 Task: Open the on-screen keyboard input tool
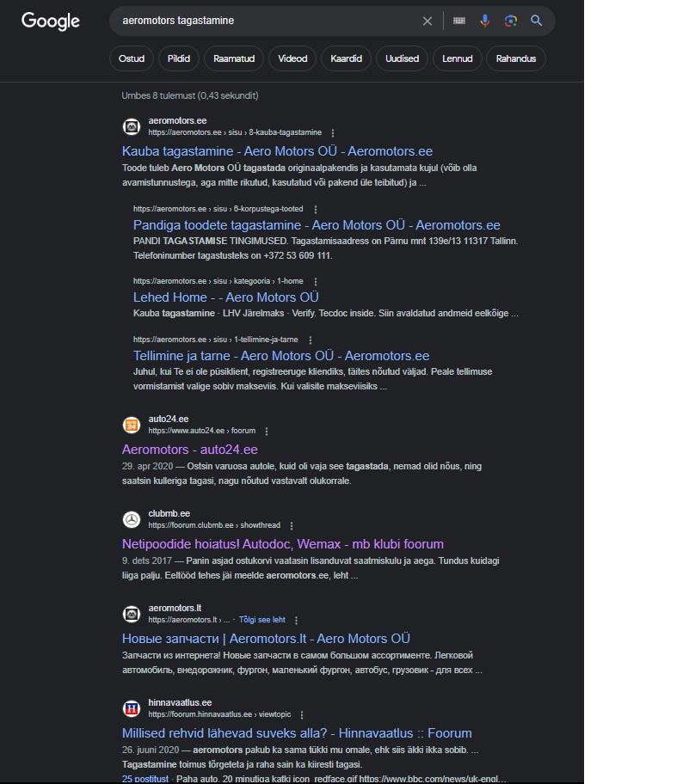[459, 21]
